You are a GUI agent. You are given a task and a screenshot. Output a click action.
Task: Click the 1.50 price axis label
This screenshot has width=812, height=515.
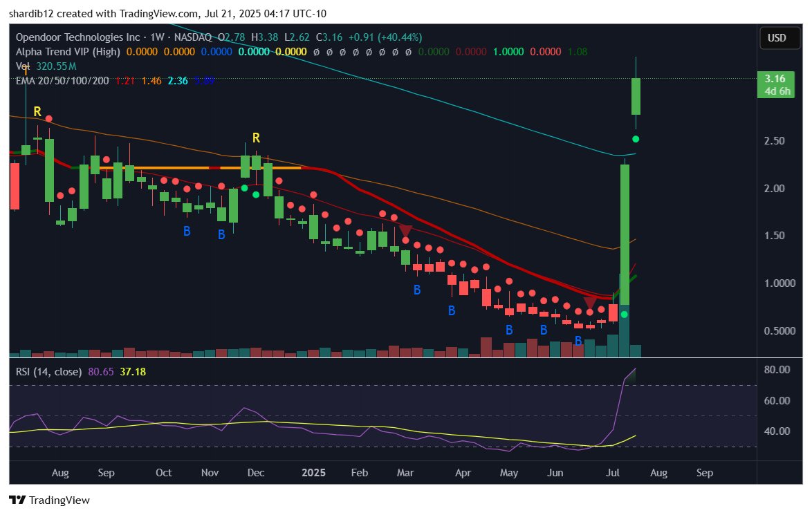pyautogui.click(x=774, y=236)
